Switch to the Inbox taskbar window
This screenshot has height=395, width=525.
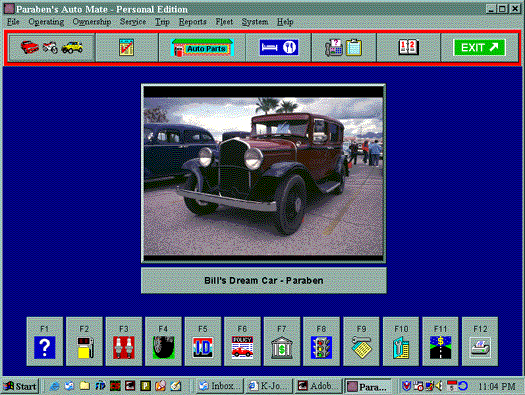pyautogui.click(x=219, y=386)
